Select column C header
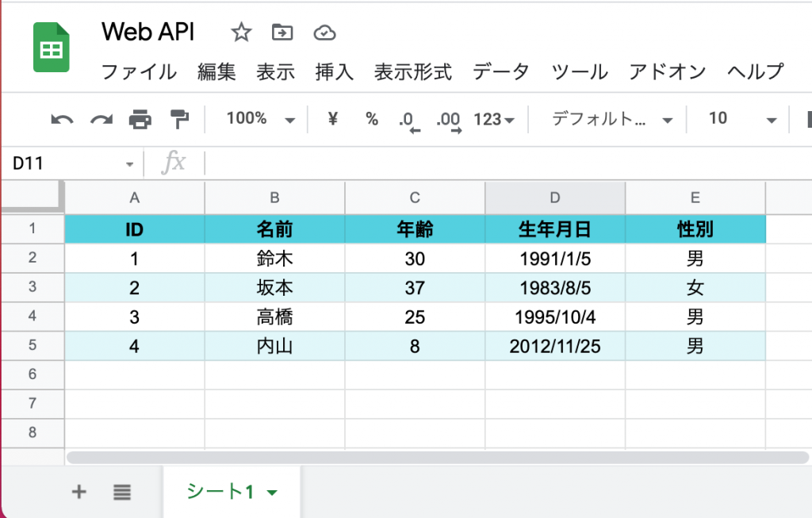 click(x=416, y=198)
